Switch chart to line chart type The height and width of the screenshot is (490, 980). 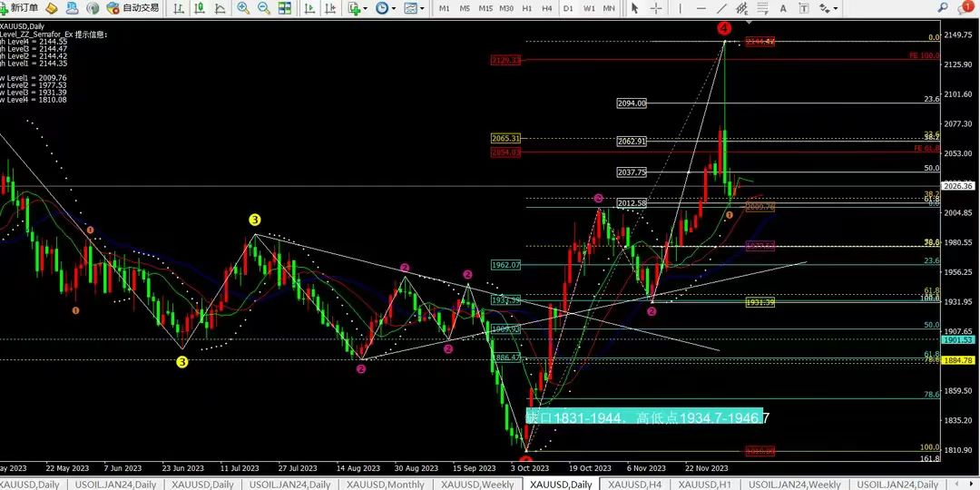(x=220, y=8)
